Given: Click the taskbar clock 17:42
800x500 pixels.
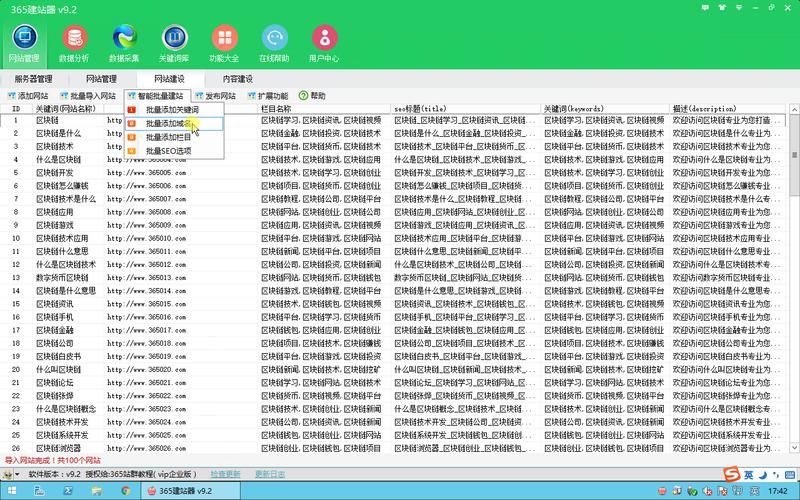Looking at the screenshot, I should (x=778, y=491).
